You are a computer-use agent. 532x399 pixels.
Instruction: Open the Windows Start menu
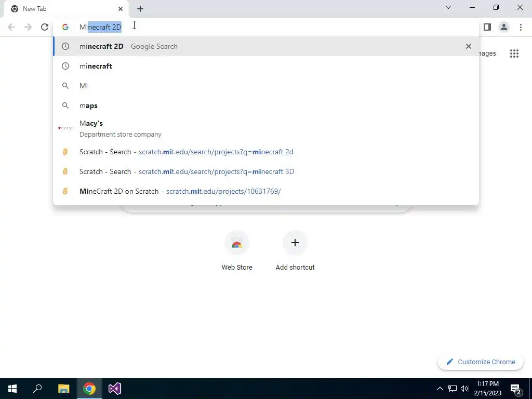click(12, 389)
